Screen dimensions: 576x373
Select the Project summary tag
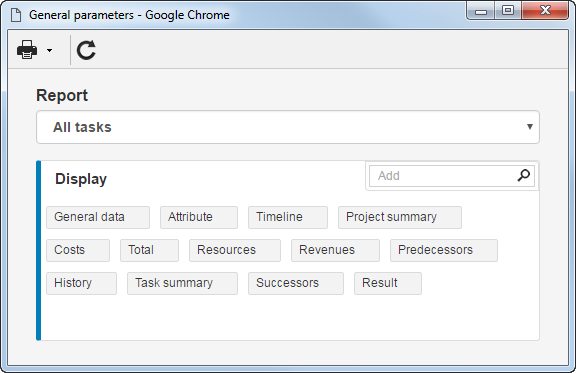[x=400, y=217]
